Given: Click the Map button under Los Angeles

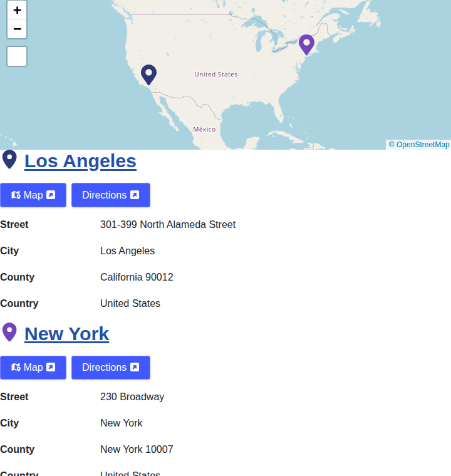Looking at the screenshot, I should pyautogui.click(x=33, y=195).
